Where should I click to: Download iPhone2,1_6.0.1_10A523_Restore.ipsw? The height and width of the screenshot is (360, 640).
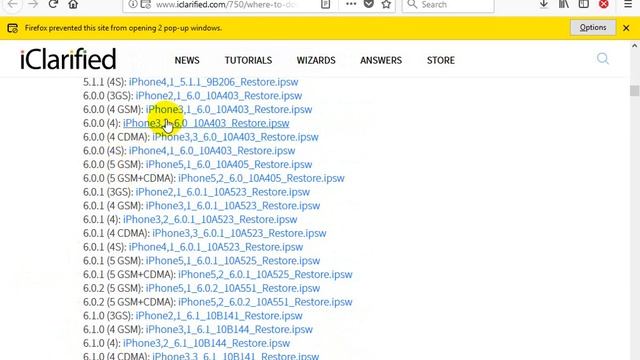(x=223, y=192)
